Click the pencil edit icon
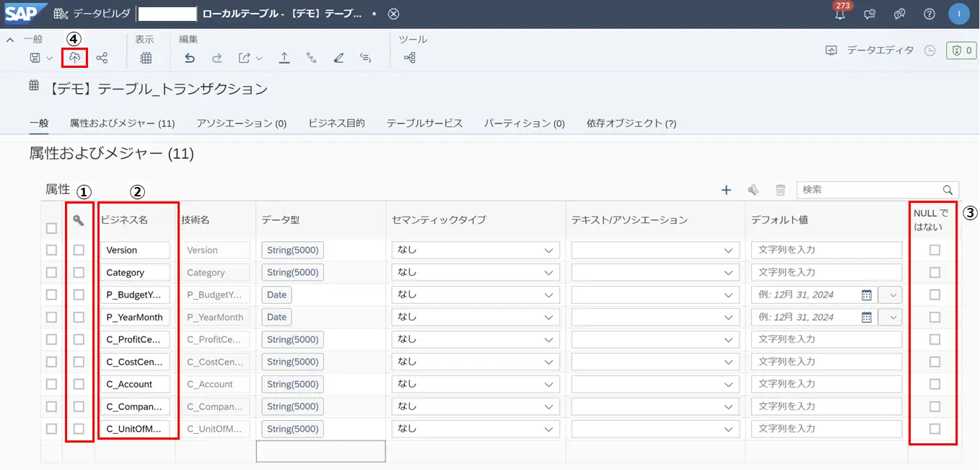Viewport: 980px width, 470px height. tap(338, 58)
